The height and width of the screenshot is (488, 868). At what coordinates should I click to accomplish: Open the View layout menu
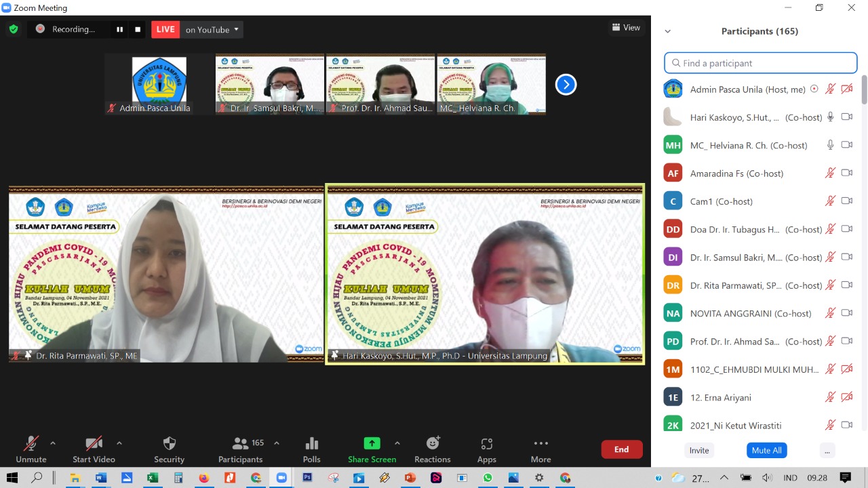click(x=626, y=28)
